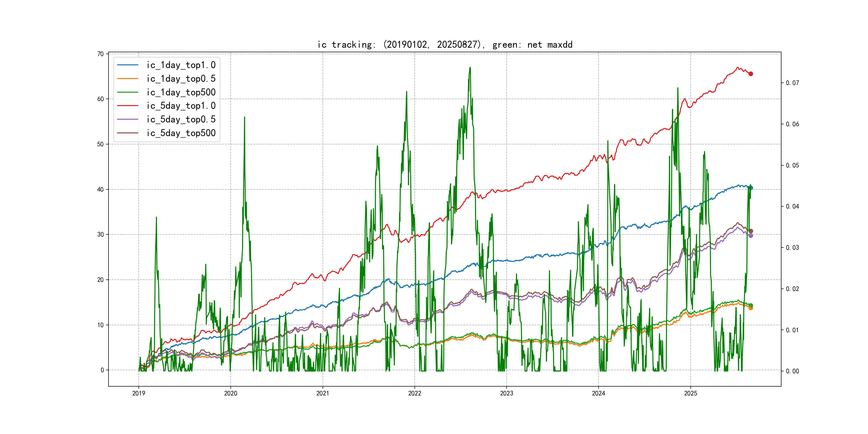Click the 70 left y-axis tick label
This screenshot has height=434, width=868.
100,54
